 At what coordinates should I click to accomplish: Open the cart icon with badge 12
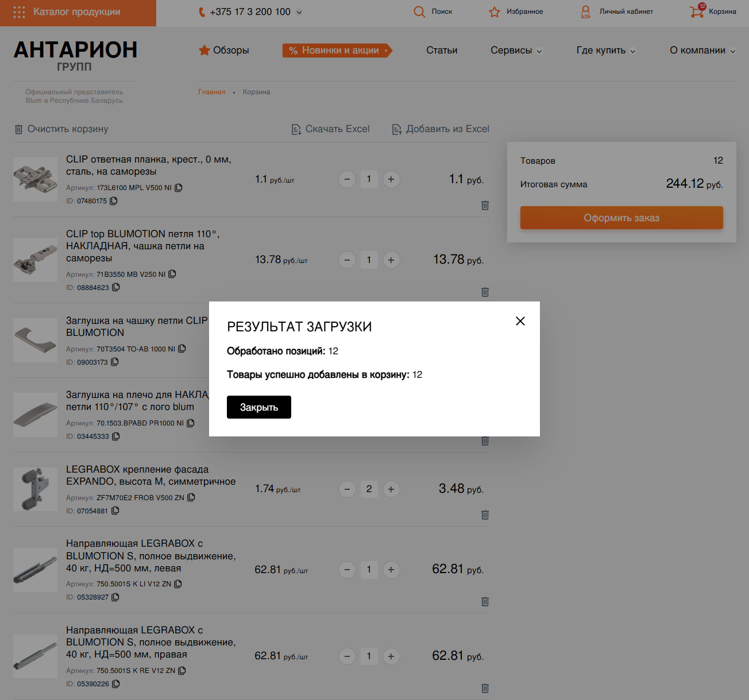tap(697, 11)
